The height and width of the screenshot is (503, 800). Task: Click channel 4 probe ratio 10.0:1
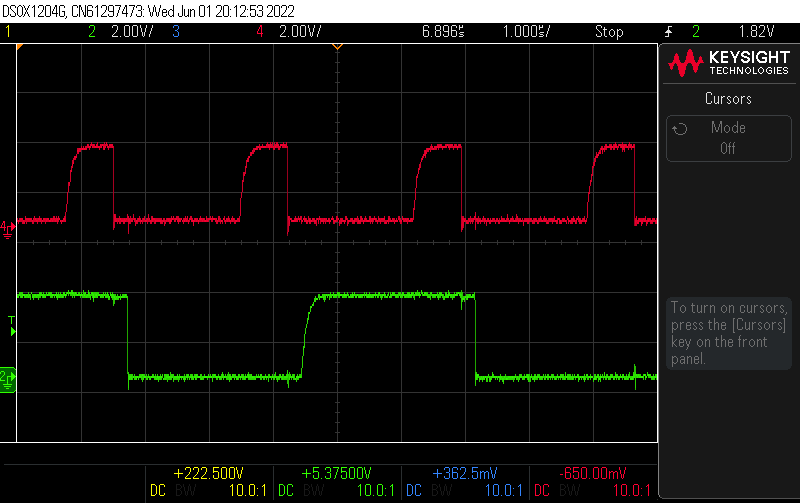click(632, 491)
